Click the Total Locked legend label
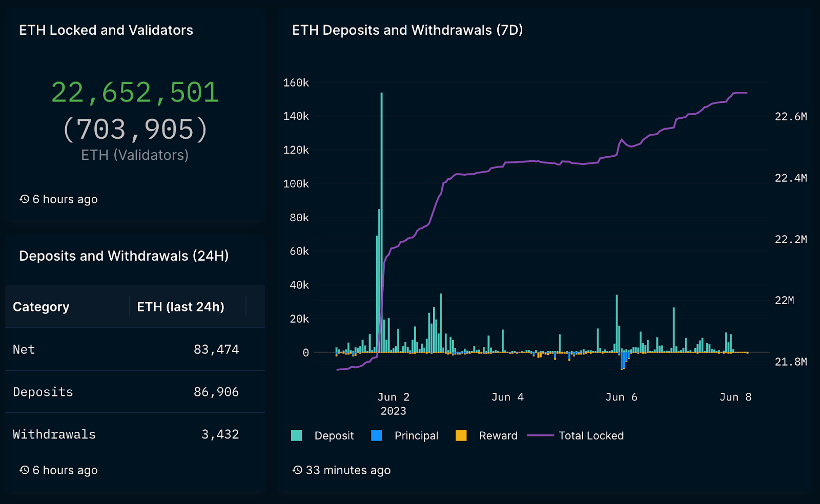 (591, 435)
